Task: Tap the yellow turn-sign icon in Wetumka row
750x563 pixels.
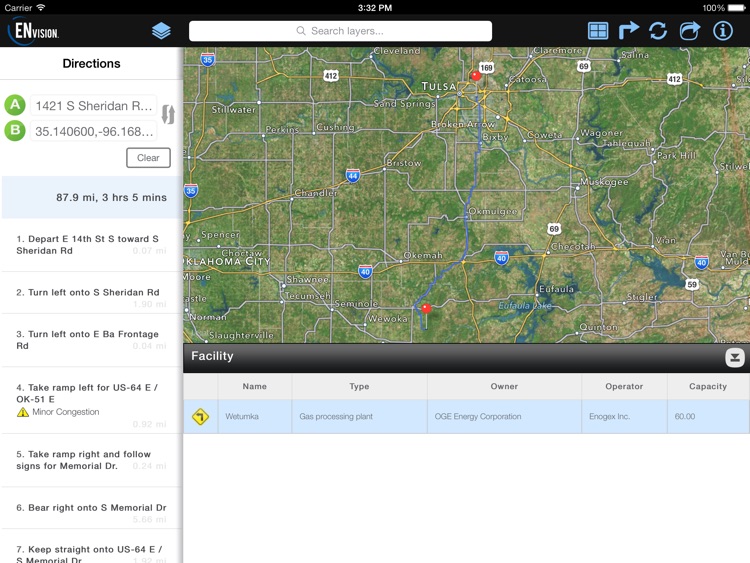Action: click(x=200, y=417)
